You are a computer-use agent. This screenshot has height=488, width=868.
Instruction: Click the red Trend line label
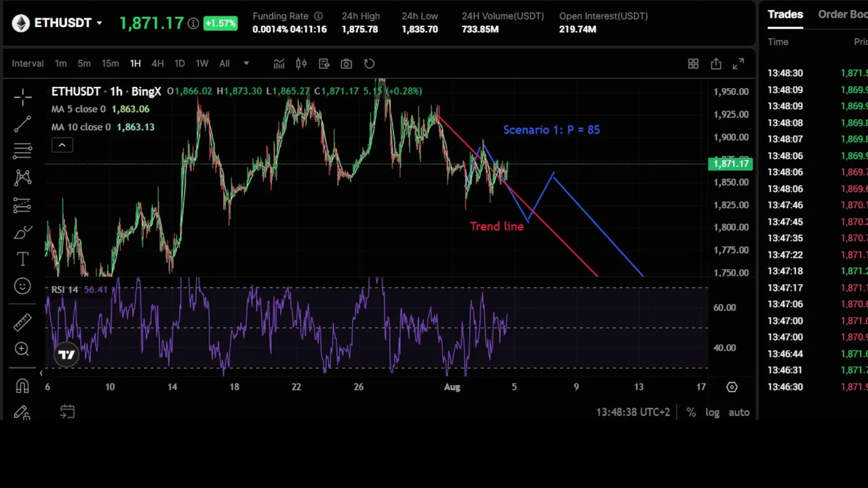[496, 226]
